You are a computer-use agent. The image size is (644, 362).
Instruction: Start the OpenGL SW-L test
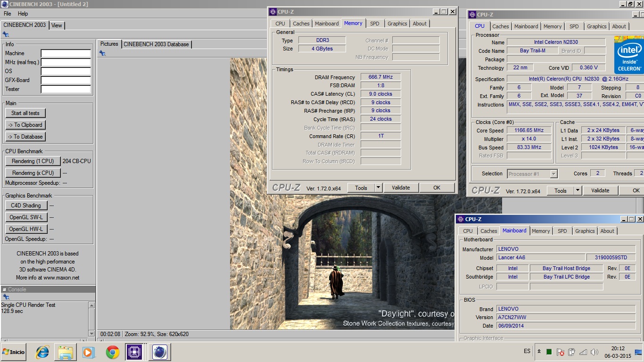click(26, 217)
